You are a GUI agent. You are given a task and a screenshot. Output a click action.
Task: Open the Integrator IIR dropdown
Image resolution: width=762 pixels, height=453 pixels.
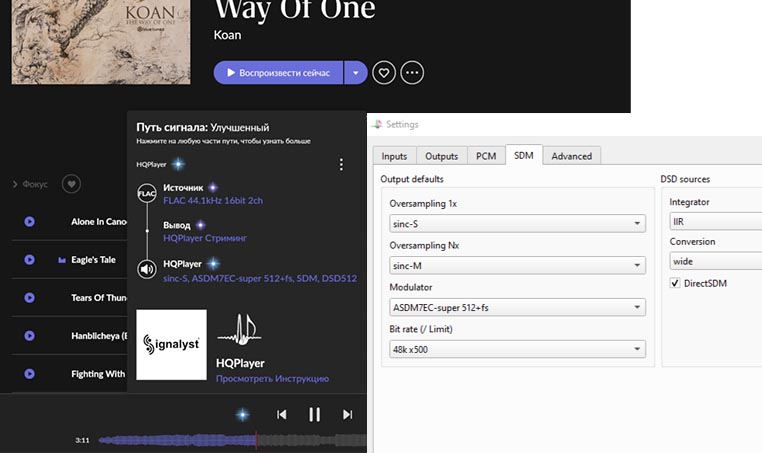click(715, 222)
